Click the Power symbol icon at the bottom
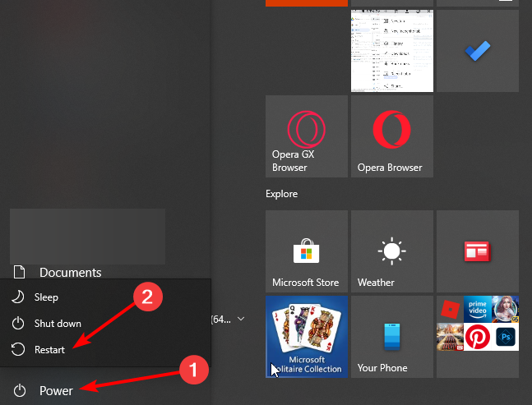Image resolution: width=532 pixels, height=405 pixels. click(20, 390)
